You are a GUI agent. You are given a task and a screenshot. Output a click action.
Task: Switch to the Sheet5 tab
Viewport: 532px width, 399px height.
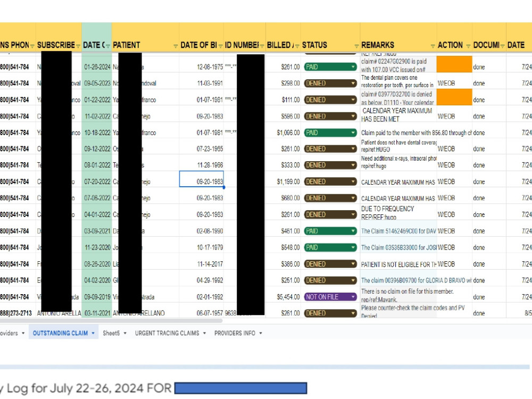coord(111,333)
